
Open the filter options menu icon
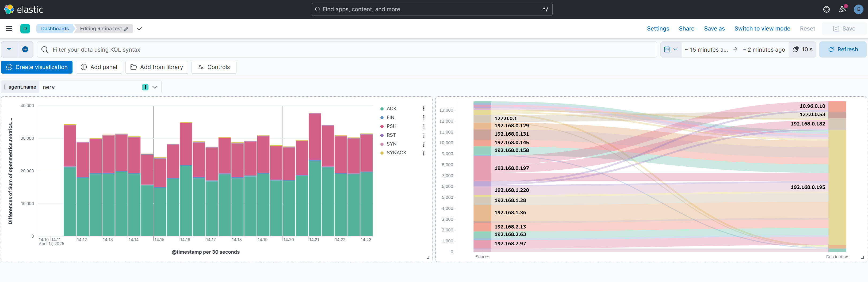[9, 49]
